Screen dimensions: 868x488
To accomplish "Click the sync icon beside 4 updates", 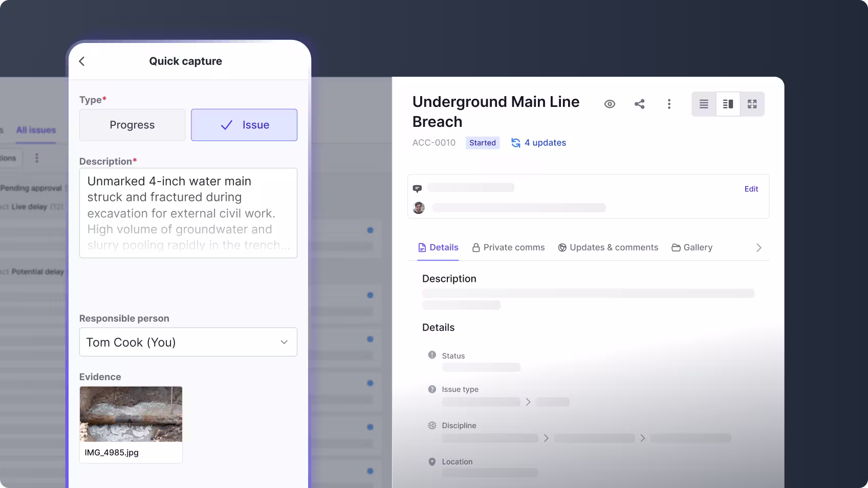I will pos(516,143).
